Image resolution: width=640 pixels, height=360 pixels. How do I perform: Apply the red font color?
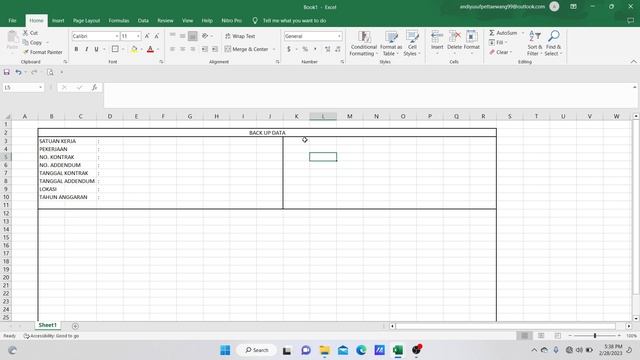click(x=150, y=49)
